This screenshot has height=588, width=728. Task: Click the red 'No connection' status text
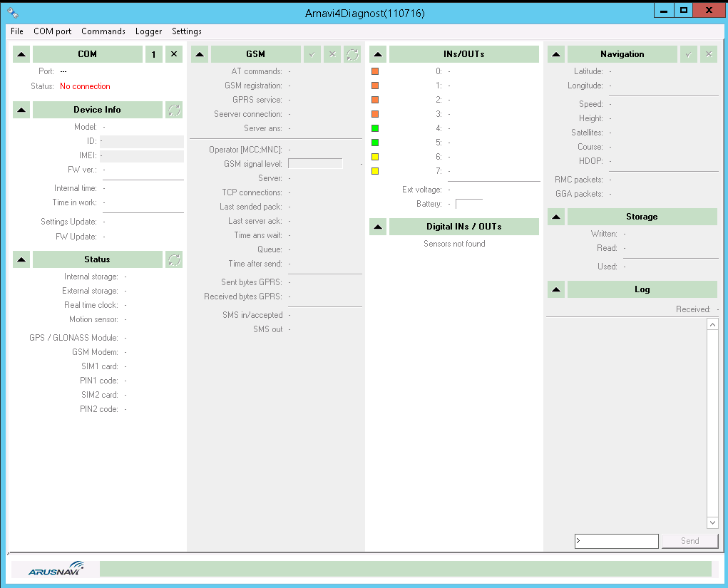tap(85, 86)
